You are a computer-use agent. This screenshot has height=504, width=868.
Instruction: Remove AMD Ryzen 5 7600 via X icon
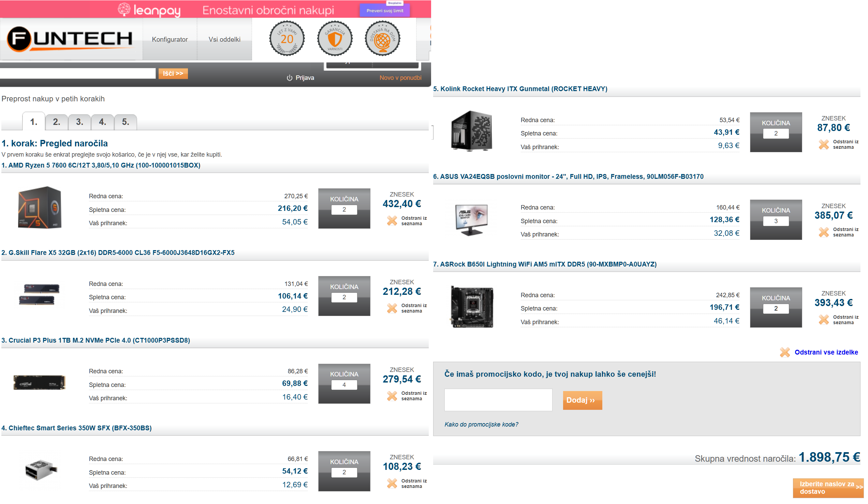tap(392, 221)
